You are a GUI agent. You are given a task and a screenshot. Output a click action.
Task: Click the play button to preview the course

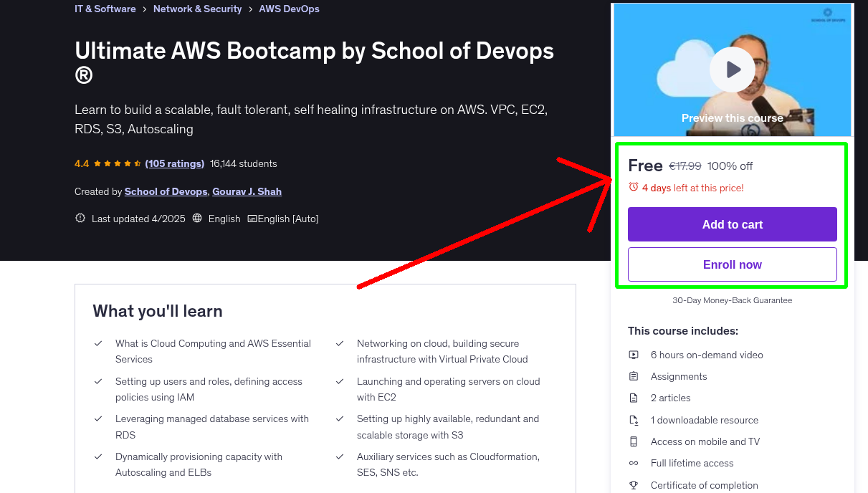click(x=732, y=69)
